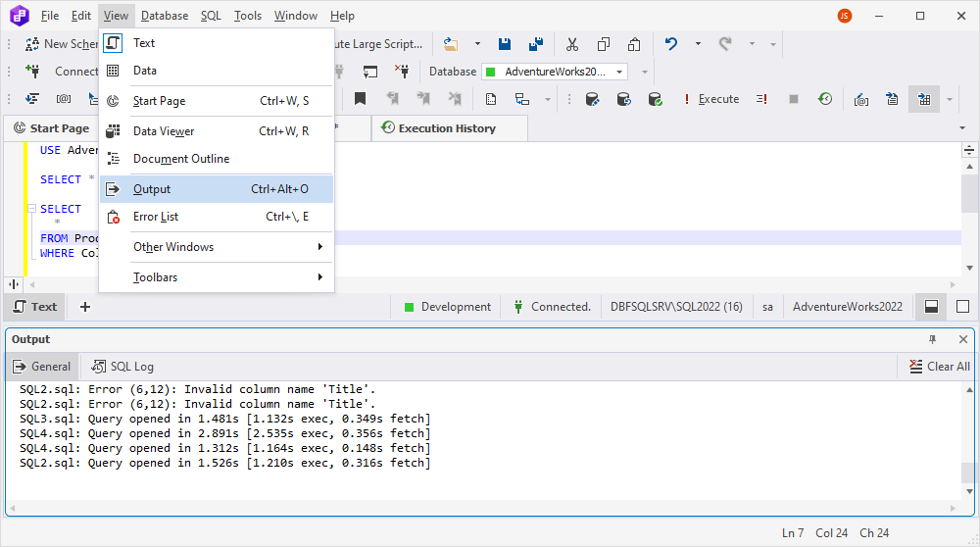Click the Undo arrow icon

[x=671, y=44]
